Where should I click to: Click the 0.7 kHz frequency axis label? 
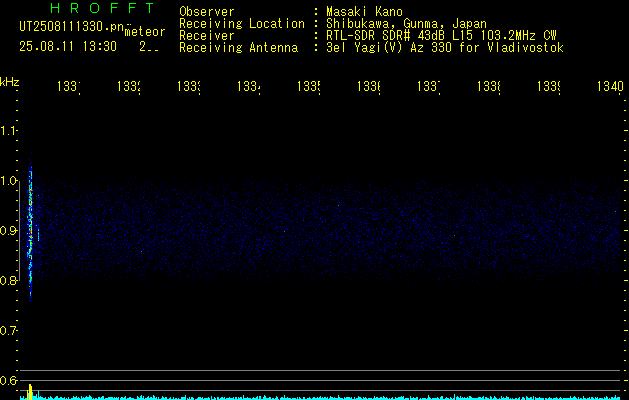8,331
